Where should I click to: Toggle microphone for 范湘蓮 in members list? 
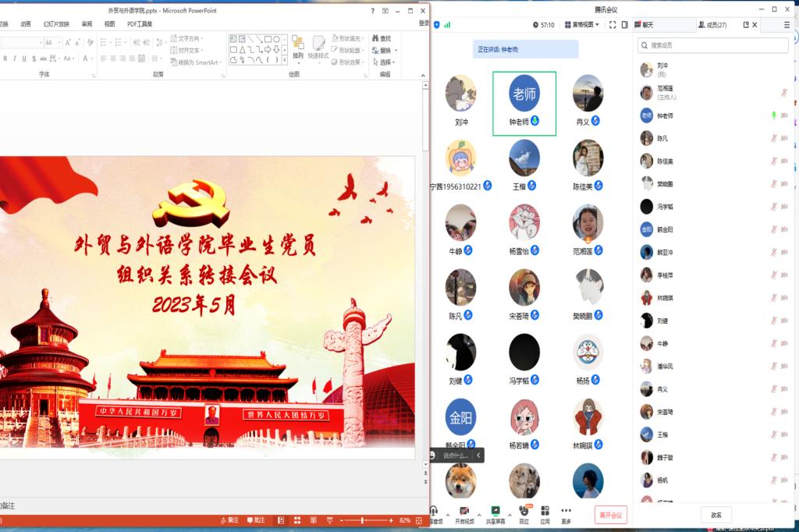pos(784,93)
